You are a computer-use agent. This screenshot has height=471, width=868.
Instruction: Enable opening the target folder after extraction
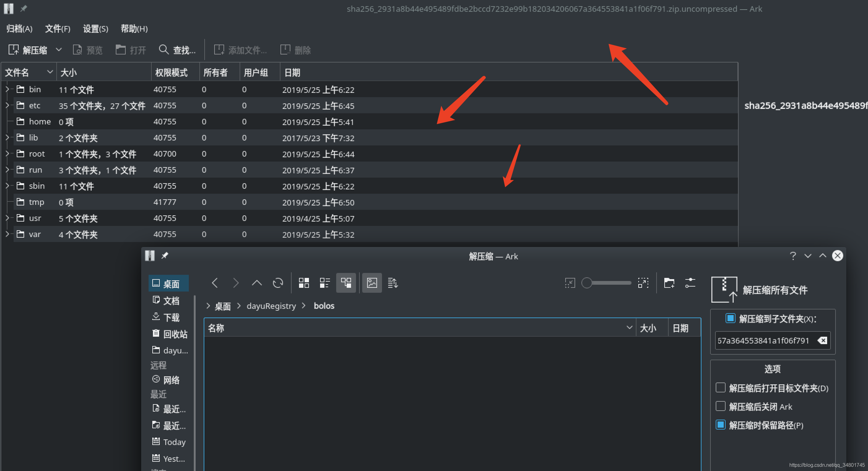pyautogui.click(x=720, y=388)
